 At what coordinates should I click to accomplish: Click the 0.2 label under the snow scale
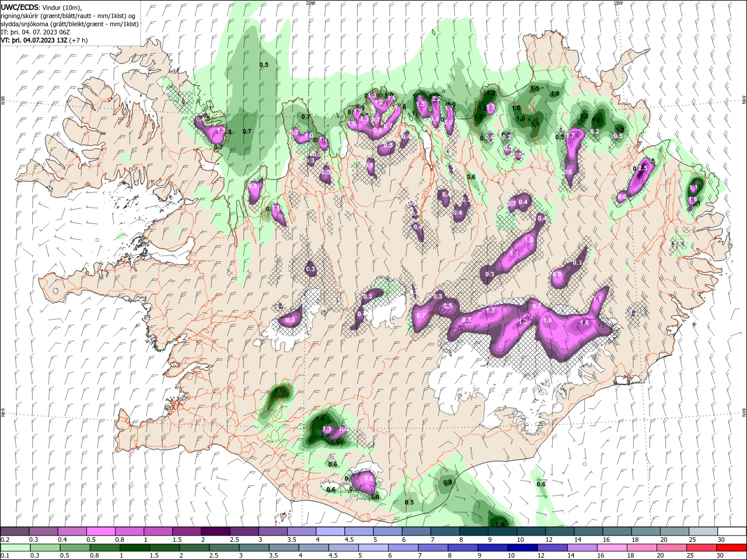(x=5, y=540)
